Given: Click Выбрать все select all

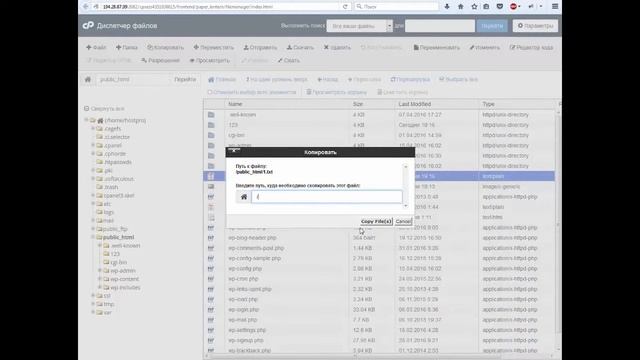Looking at the screenshot, I should pyautogui.click(x=458, y=80).
